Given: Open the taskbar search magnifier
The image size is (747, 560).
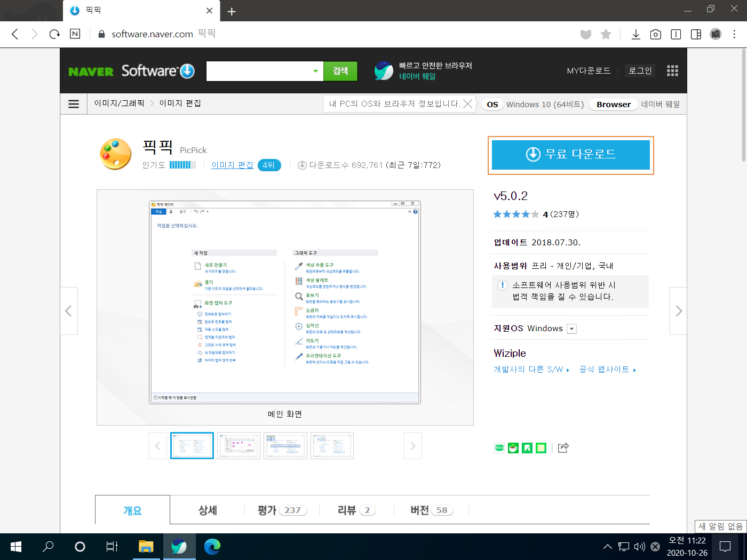Looking at the screenshot, I should pyautogui.click(x=48, y=547).
